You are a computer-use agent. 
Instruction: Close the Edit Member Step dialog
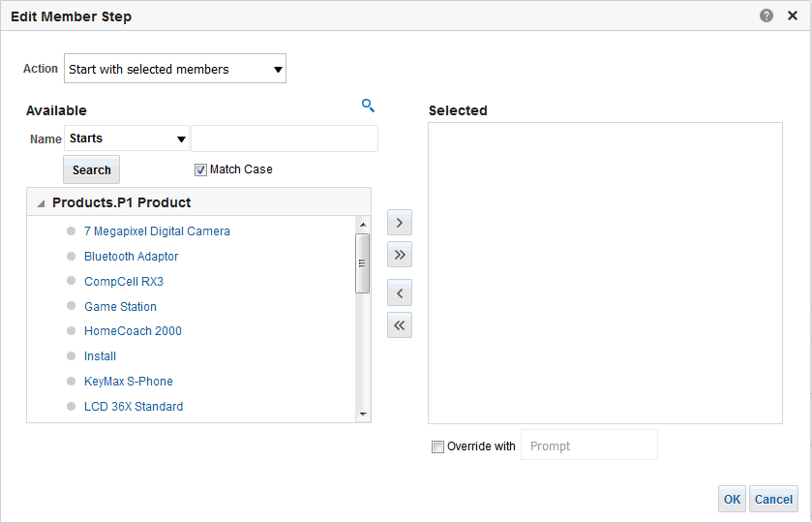793,15
